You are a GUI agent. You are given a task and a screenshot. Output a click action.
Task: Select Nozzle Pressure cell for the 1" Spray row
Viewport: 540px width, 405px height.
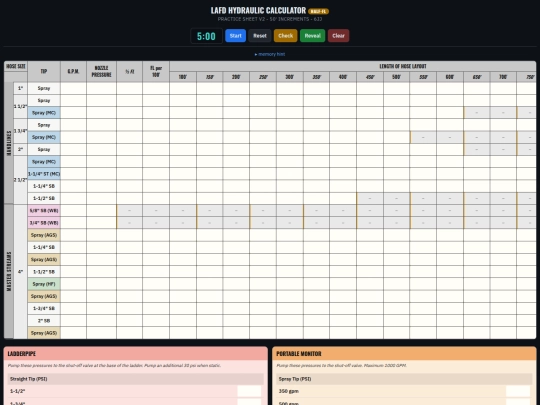(x=102, y=89)
